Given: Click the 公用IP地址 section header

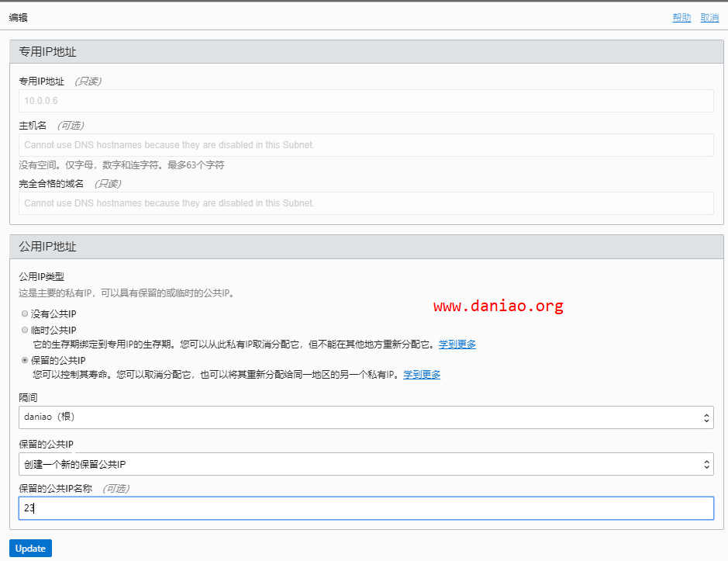Looking at the screenshot, I should (x=366, y=246).
